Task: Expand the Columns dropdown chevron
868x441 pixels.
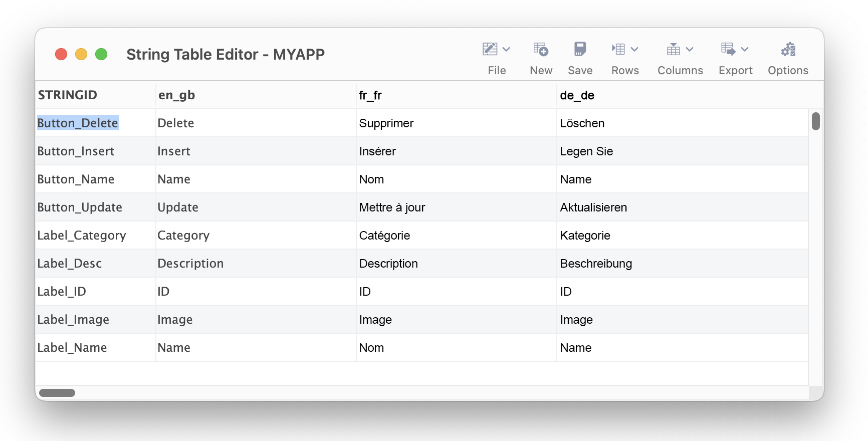Action: pos(690,49)
